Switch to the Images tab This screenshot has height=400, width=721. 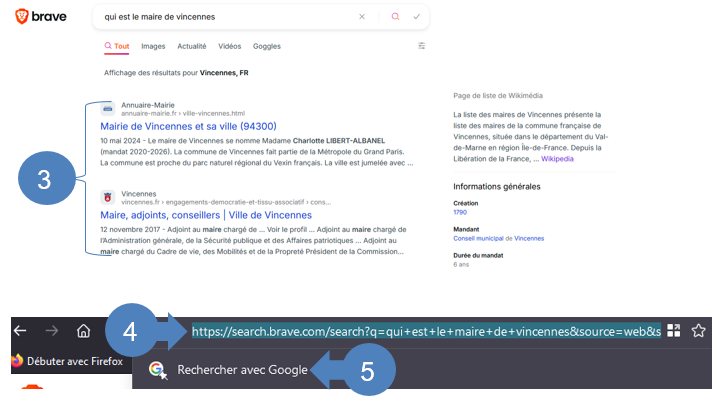(153, 46)
